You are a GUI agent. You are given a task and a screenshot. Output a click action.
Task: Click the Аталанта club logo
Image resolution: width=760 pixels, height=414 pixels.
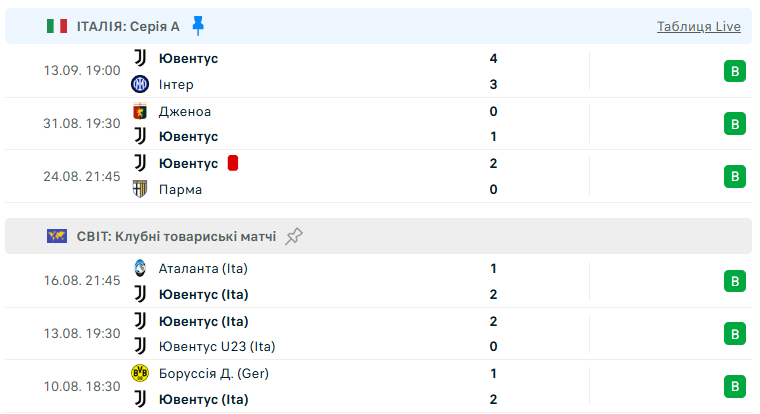[140, 268]
